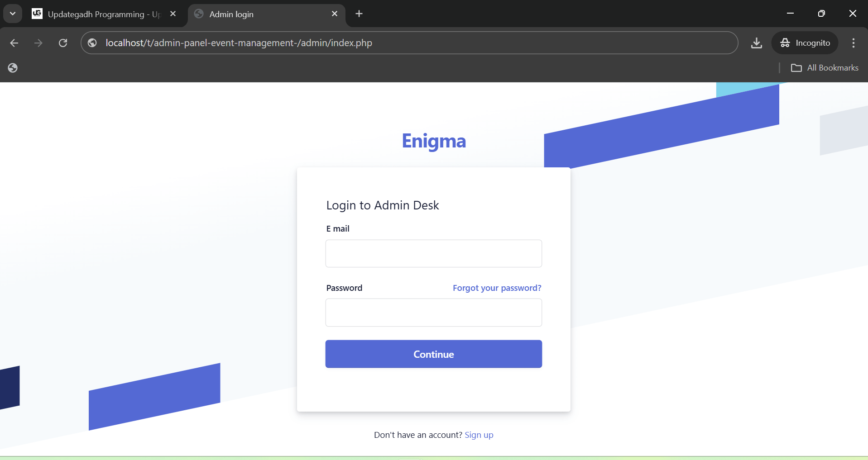Reload the admin login page
868x460 pixels.
click(x=63, y=43)
